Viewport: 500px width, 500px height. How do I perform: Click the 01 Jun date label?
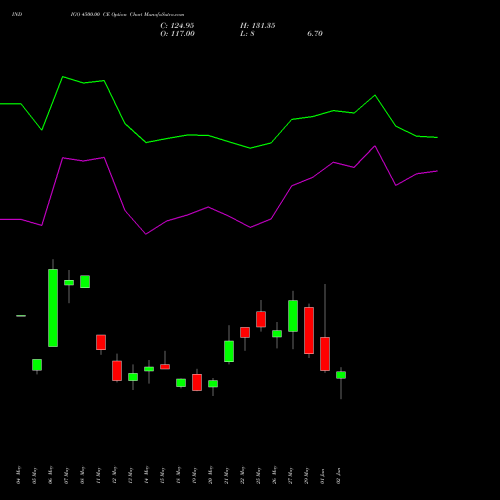click(322, 475)
